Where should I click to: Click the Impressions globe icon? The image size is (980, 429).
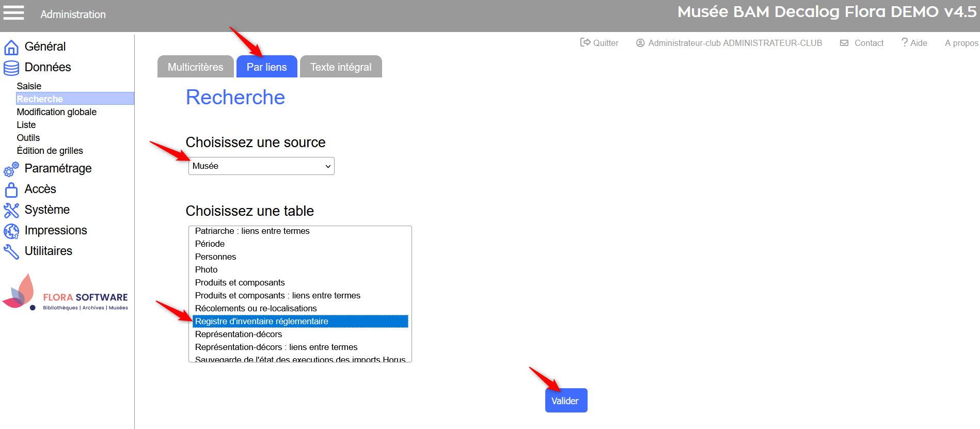coord(11,231)
